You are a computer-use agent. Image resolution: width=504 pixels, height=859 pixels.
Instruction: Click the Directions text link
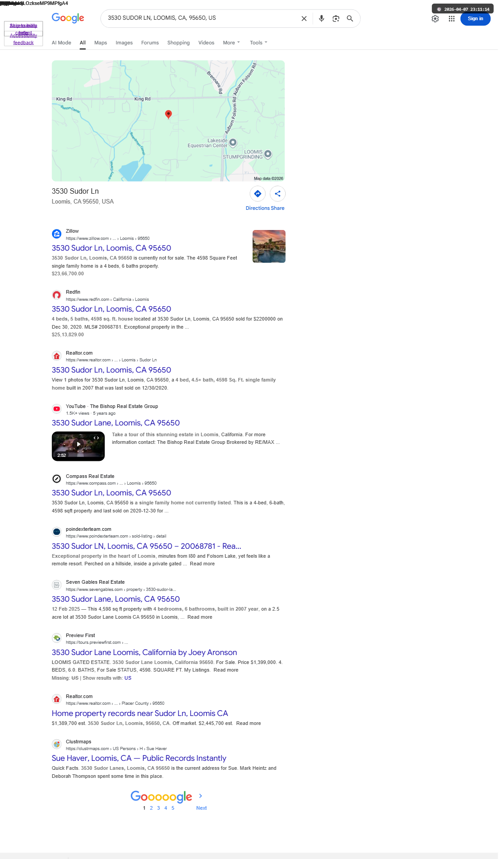257,208
